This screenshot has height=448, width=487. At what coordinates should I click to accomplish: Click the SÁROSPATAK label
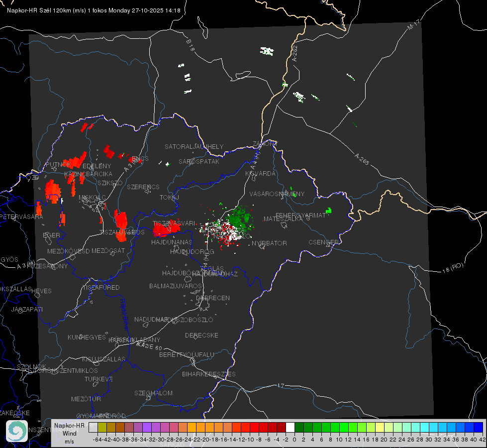click(x=199, y=161)
